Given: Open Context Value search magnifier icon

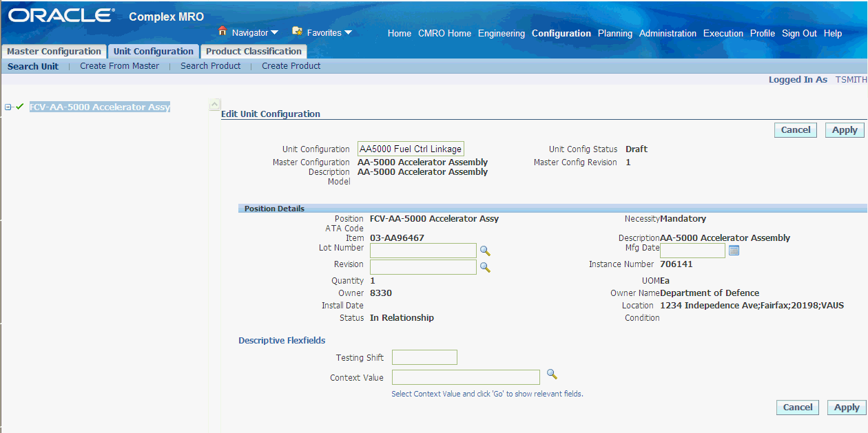Looking at the screenshot, I should point(552,374).
